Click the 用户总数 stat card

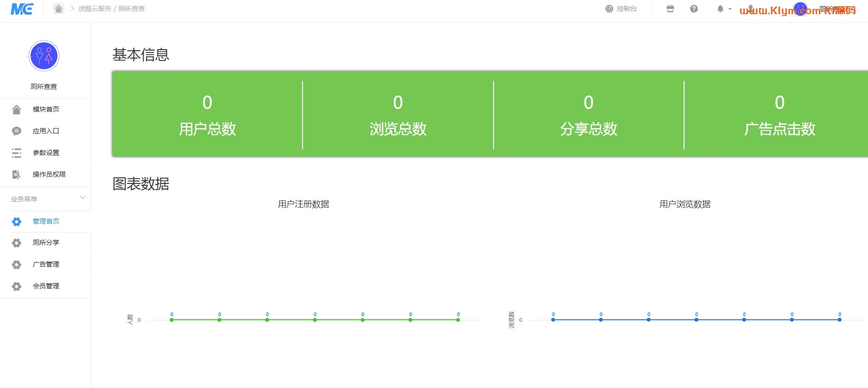coord(207,115)
